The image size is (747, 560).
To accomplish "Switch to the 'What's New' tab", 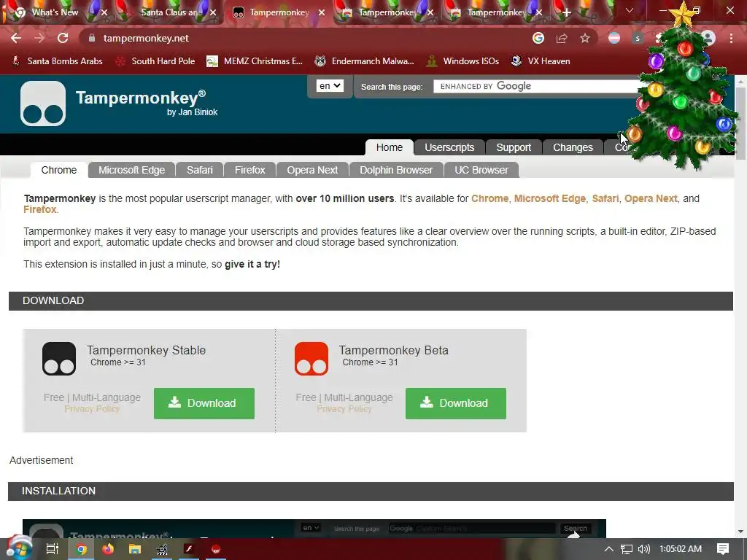I will point(55,12).
